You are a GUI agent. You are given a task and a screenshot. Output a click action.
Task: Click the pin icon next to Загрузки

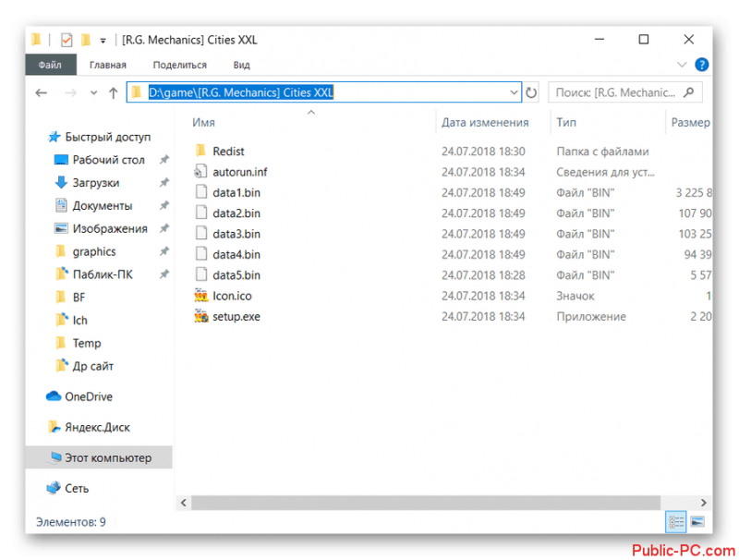(x=164, y=182)
